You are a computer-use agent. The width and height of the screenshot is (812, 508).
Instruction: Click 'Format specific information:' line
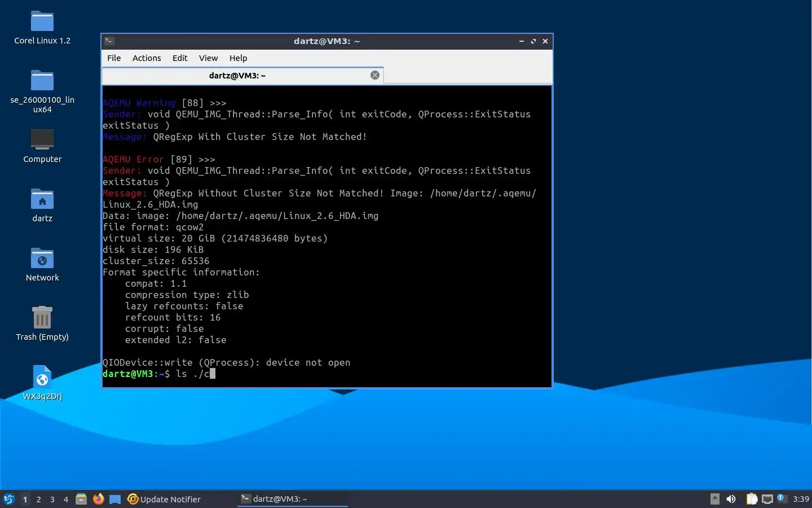[x=182, y=272]
